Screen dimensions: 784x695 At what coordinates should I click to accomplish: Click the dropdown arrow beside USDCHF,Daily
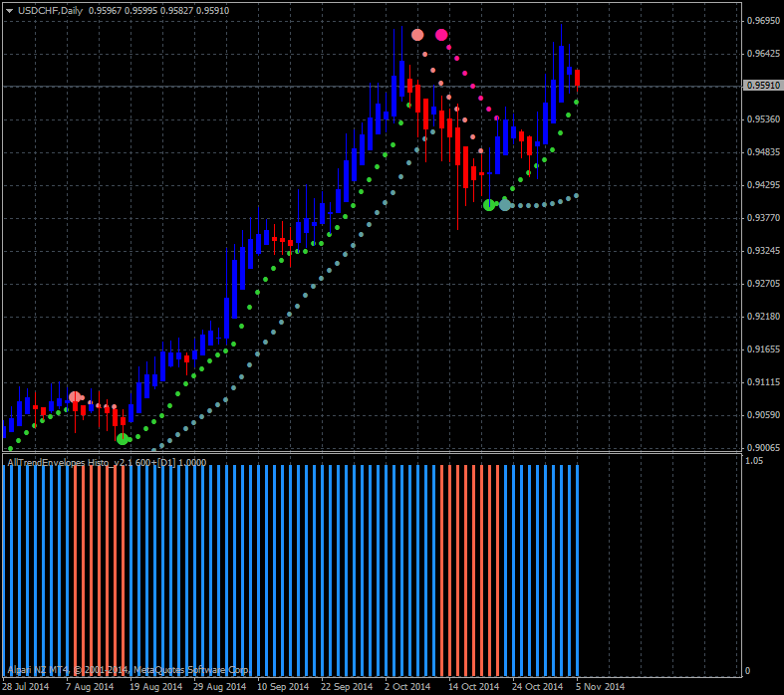click(x=9, y=10)
